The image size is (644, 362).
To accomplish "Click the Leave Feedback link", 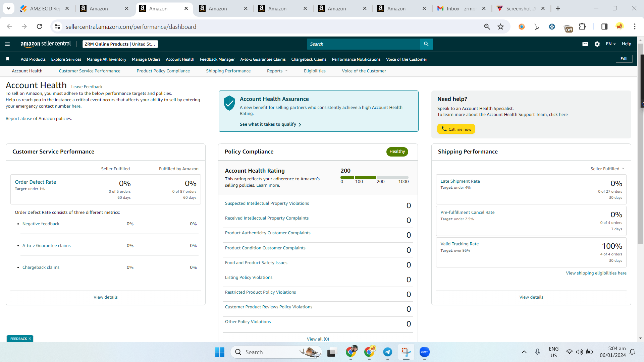I will (x=87, y=87).
